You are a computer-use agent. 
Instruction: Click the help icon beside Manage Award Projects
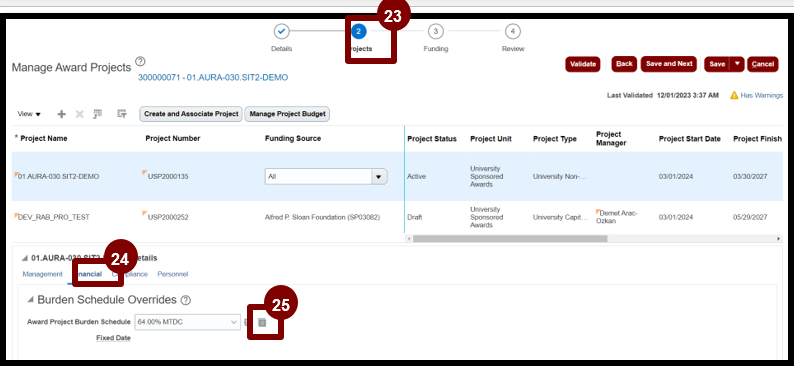click(140, 62)
